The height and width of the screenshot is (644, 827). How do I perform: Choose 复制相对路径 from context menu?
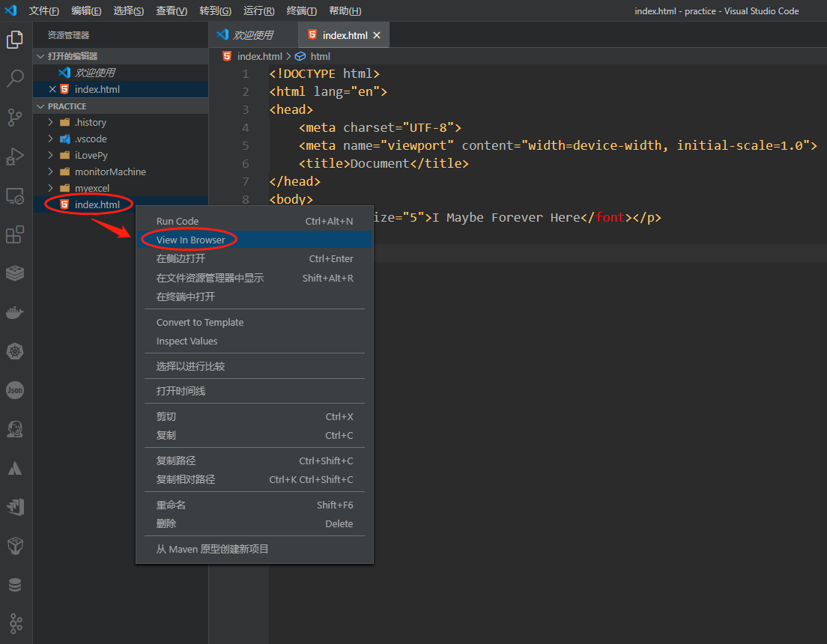[x=254, y=479]
